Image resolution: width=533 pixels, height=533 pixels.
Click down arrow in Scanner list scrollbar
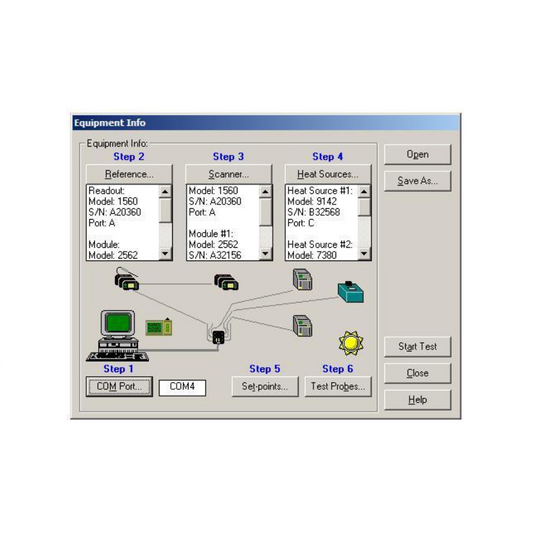click(x=265, y=253)
